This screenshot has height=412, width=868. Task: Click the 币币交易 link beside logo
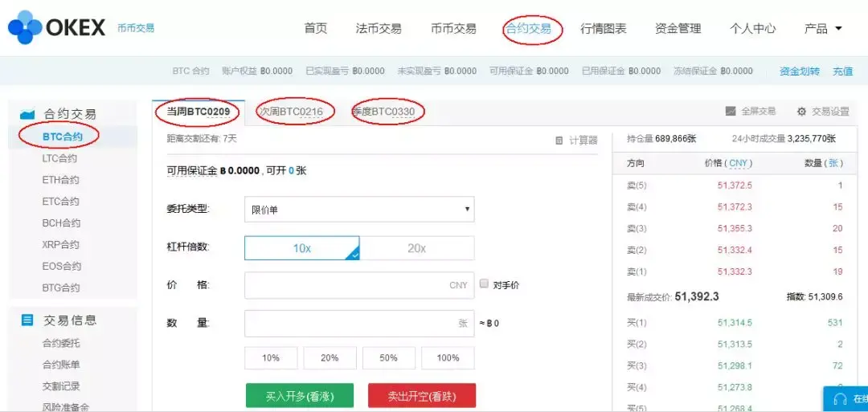pos(136,28)
